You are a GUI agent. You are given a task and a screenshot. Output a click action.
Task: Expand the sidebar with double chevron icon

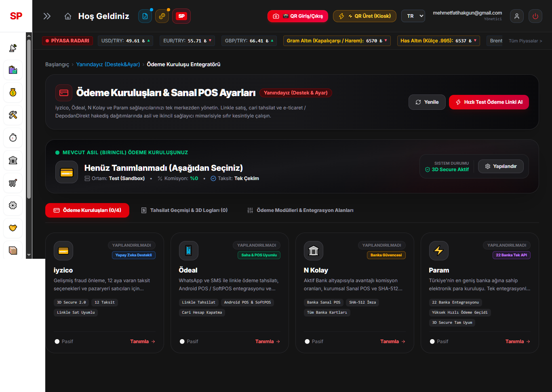[x=47, y=16]
